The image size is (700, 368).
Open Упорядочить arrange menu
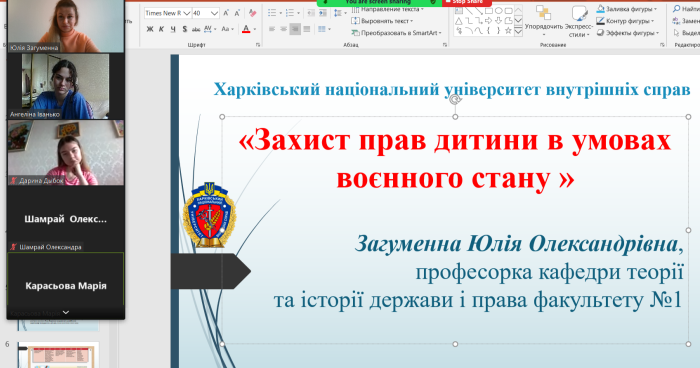tap(544, 21)
